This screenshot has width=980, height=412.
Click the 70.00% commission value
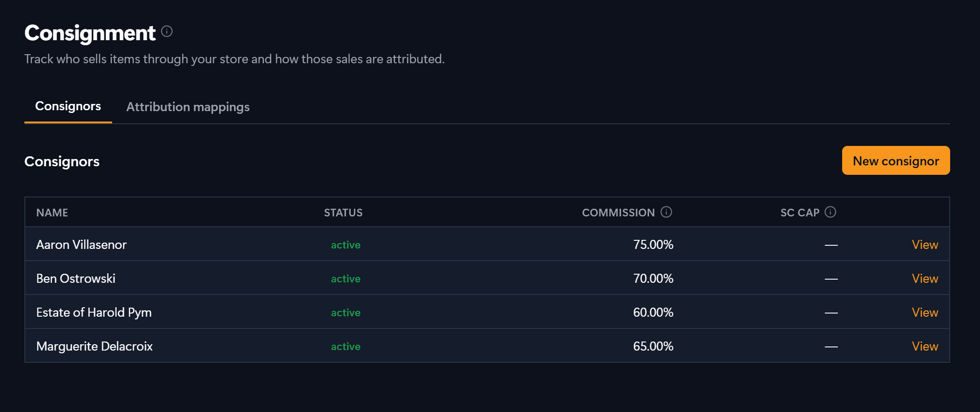point(653,278)
